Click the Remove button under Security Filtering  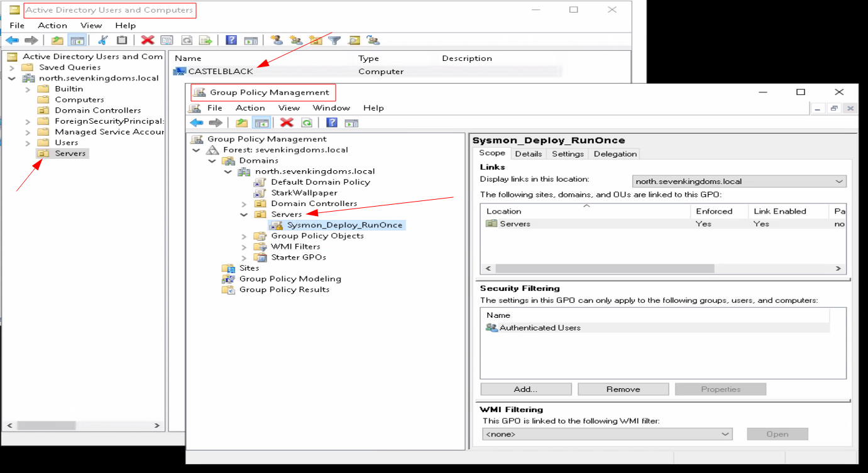[623, 389]
